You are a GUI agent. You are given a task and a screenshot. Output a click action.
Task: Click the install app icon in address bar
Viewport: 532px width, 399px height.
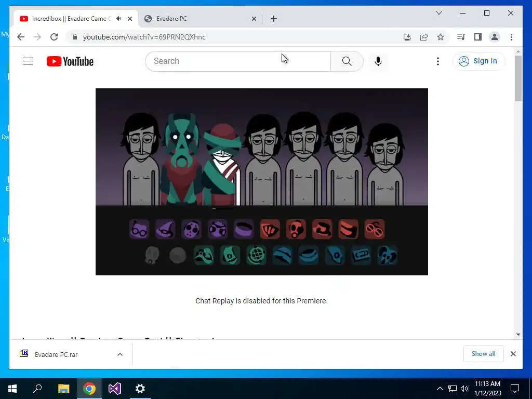coord(407,37)
